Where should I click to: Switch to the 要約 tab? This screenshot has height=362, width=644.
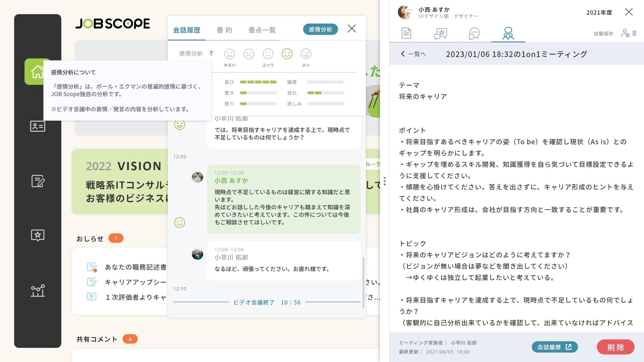[x=224, y=30]
